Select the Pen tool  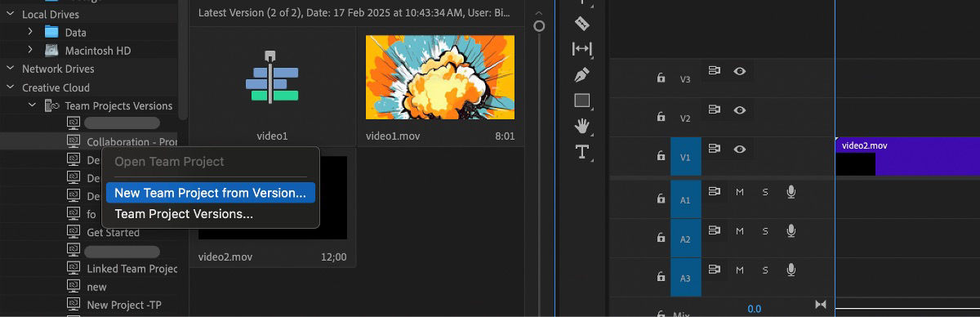coord(581,75)
